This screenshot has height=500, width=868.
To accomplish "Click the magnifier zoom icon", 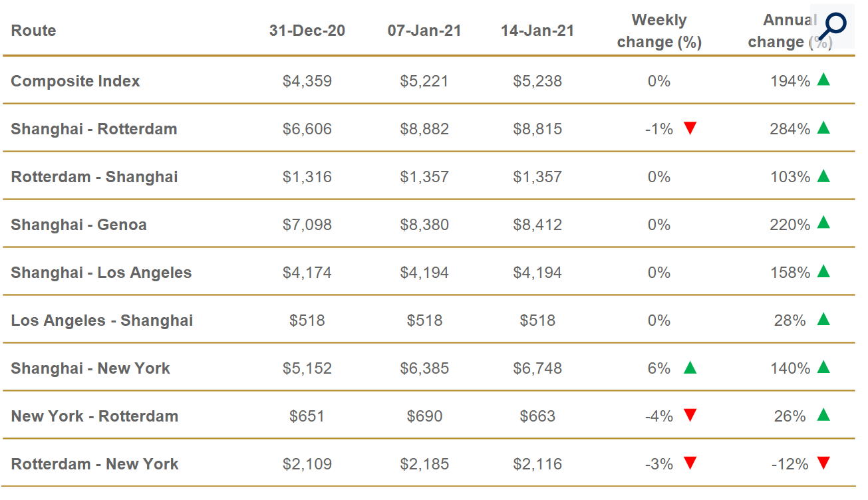I will coord(831,27).
